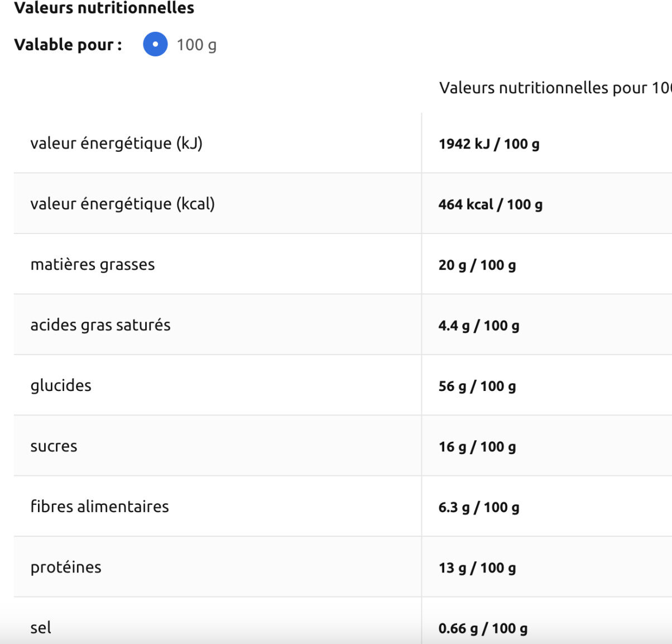672x644 pixels.
Task: Click the 1942 kJ / 100 g value
Action: [489, 144]
